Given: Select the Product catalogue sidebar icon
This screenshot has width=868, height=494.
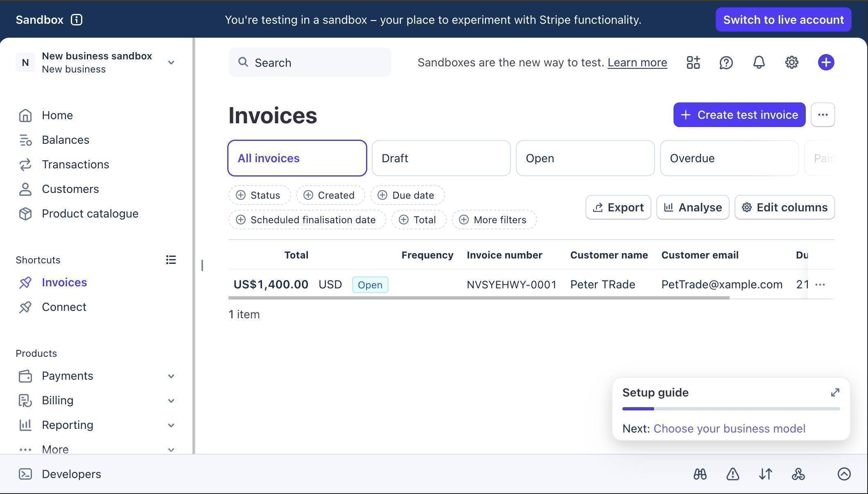Looking at the screenshot, I should [x=25, y=213].
